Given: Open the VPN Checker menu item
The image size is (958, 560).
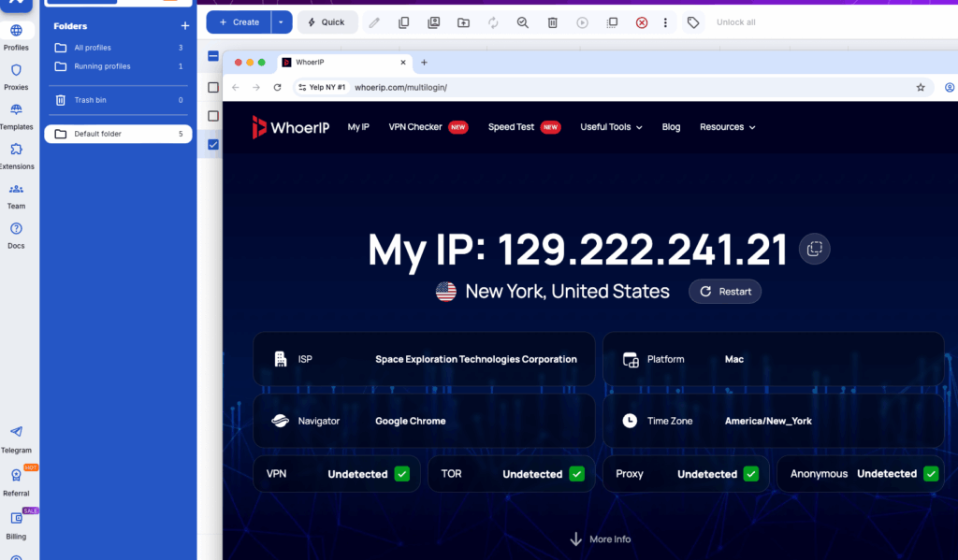Looking at the screenshot, I should point(418,127).
